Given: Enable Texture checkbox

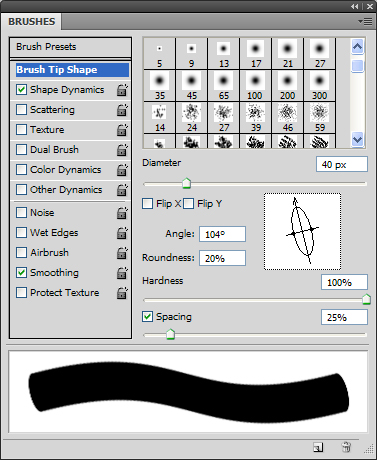Looking at the screenshot, I should pos(21,130).
